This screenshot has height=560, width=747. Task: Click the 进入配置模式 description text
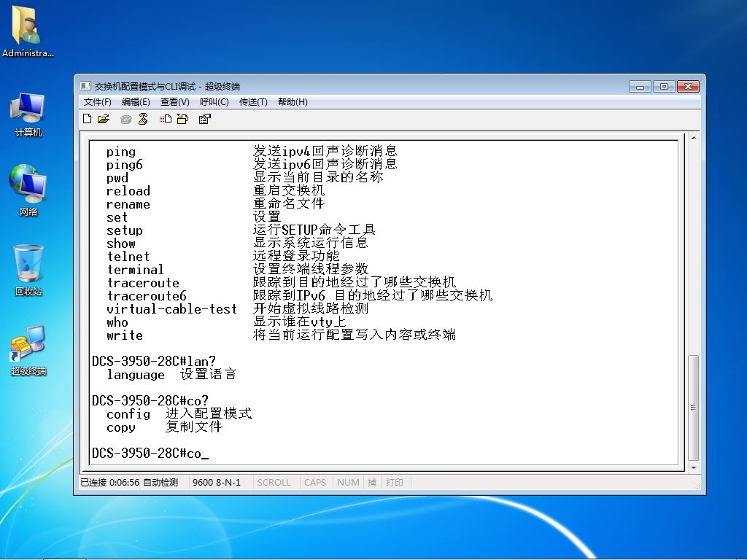click(x=208, y=413)
